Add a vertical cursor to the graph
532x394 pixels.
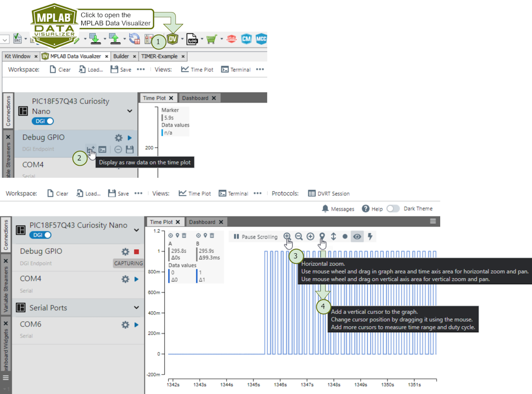pyautogui.click(x=322, y=237)
